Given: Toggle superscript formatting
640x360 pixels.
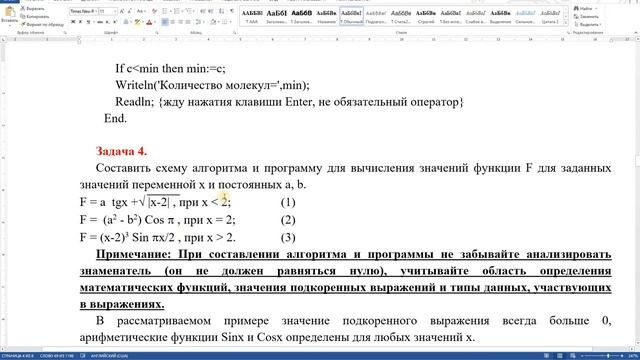Looking at the screenshot, I should (x=115, y=22).
